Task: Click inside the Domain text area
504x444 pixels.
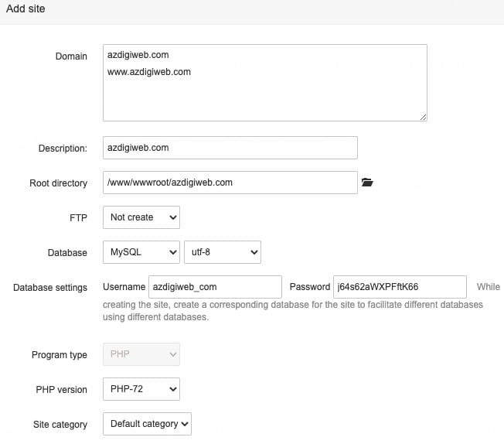Action: [x=264, y=97]
